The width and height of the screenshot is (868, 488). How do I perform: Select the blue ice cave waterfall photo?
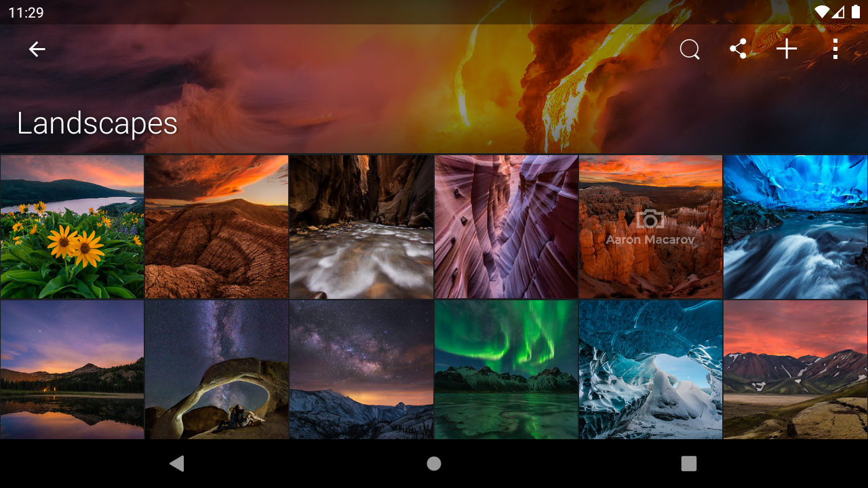(x=794, y=226)
